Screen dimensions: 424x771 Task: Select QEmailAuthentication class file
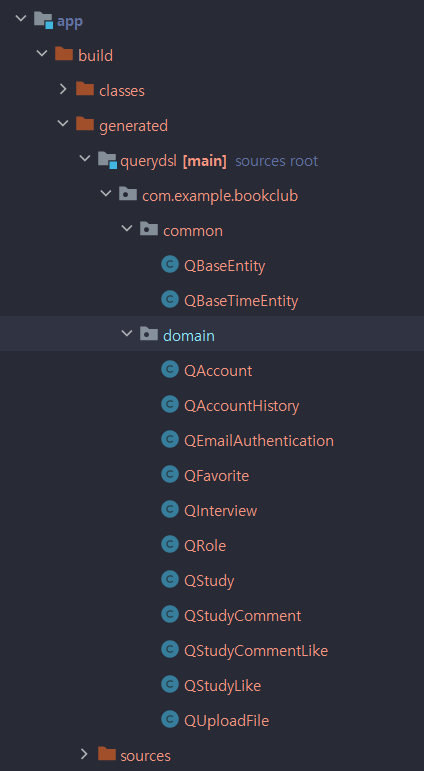point(259,441)
